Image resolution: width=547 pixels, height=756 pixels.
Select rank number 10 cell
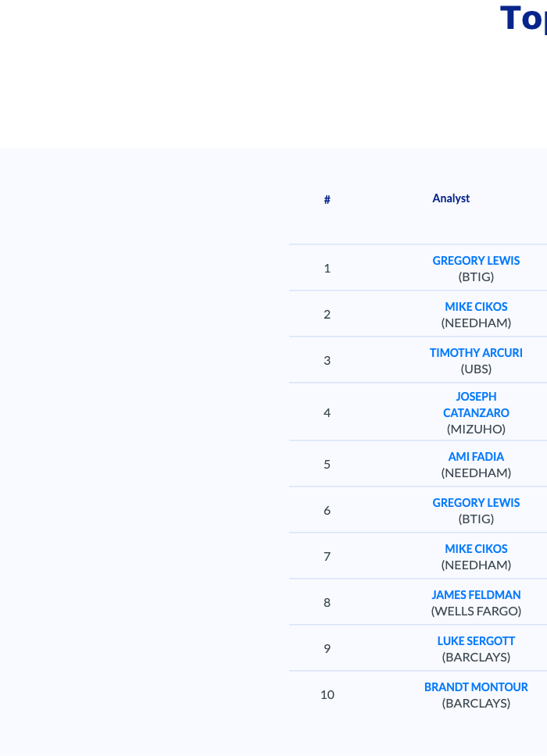pos(327,694)
